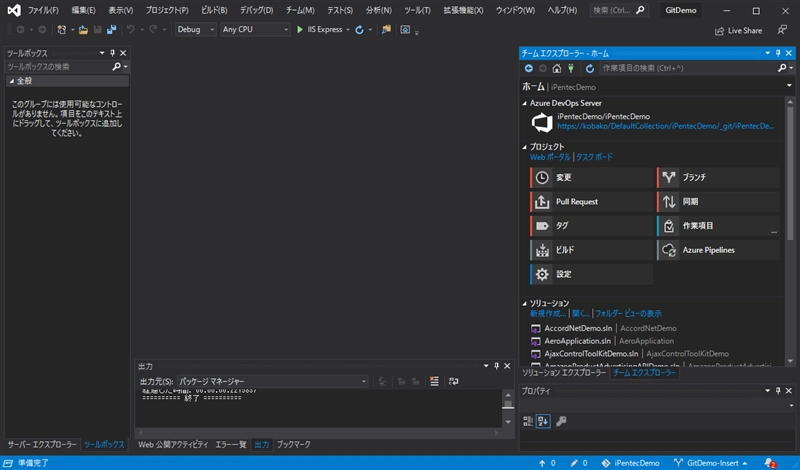
Task: Open the IIS Express target dropdown arrow
Action: 348,30
